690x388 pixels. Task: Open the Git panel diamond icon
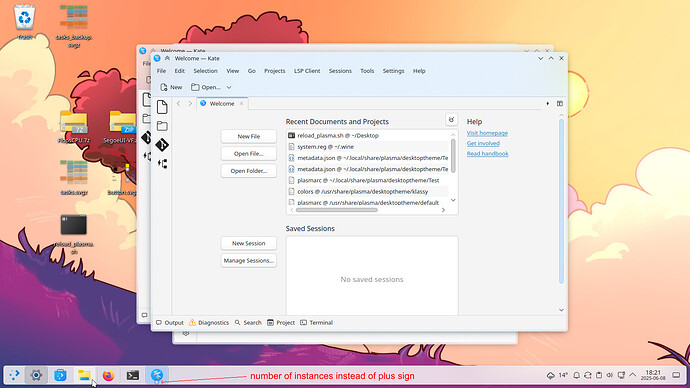pyautogui.click(x=162, y=144)
